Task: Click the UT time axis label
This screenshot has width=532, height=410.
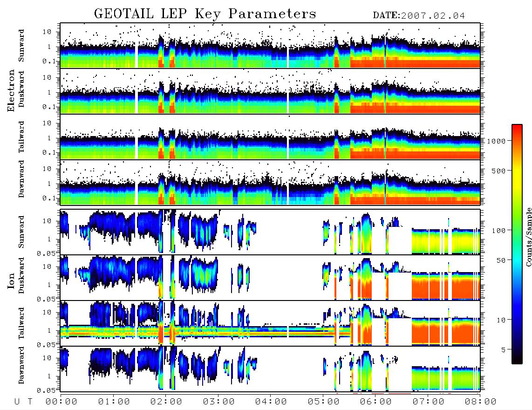Action: (23, 402)
